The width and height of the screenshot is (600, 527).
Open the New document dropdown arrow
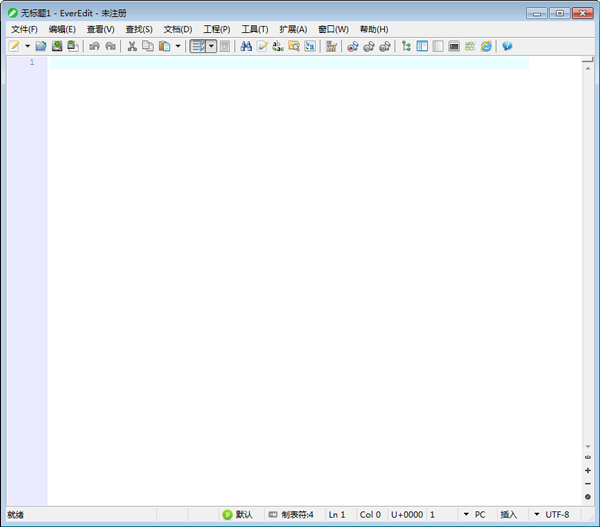pos(28,46)
